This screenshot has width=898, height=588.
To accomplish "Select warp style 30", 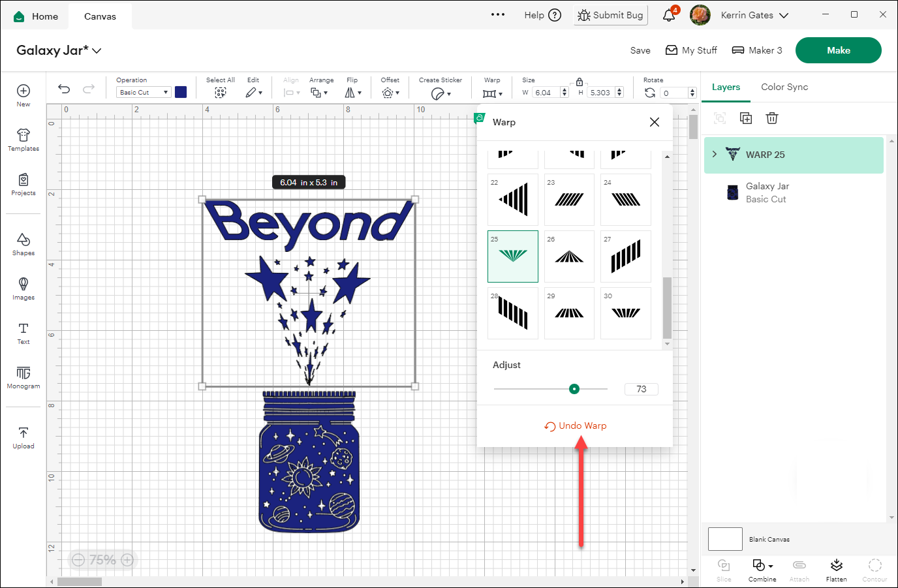I will tap(625, 313).
